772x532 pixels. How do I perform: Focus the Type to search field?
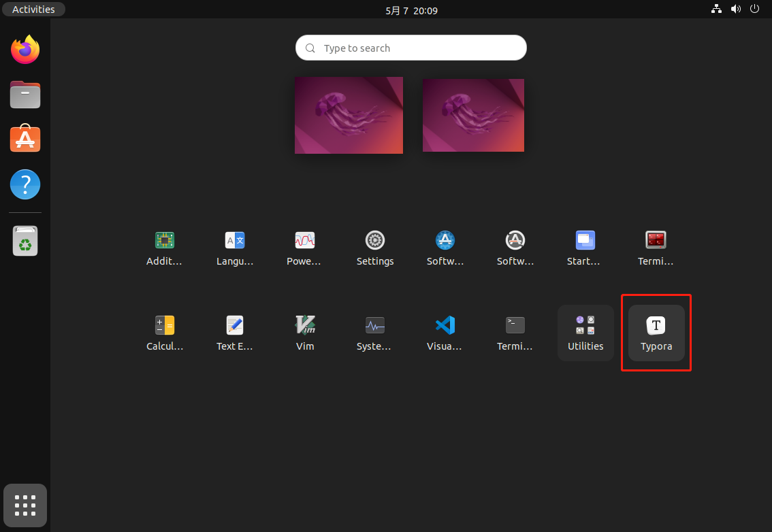click(x=411, y=48)
